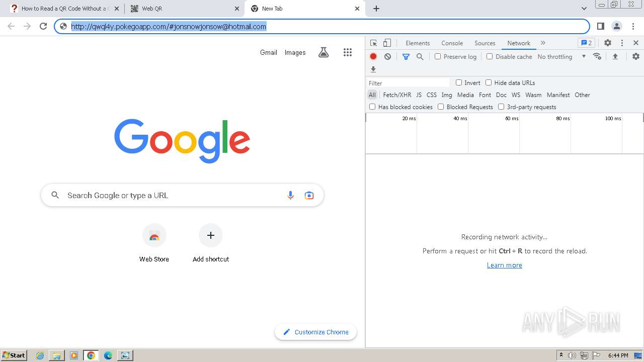Enable the Disable cache checkbox
Viewport: 644px width, 362px height.
(x=490, y=57)
